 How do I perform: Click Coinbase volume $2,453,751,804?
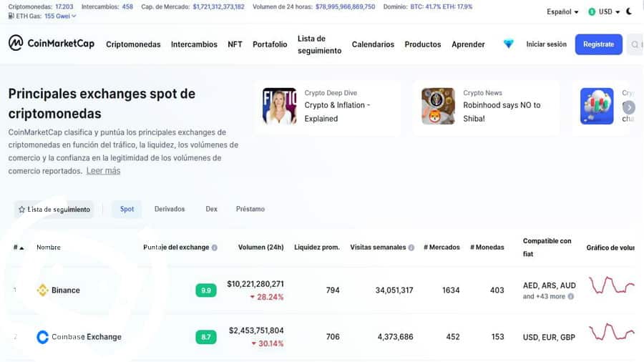(x=256, y=331)
